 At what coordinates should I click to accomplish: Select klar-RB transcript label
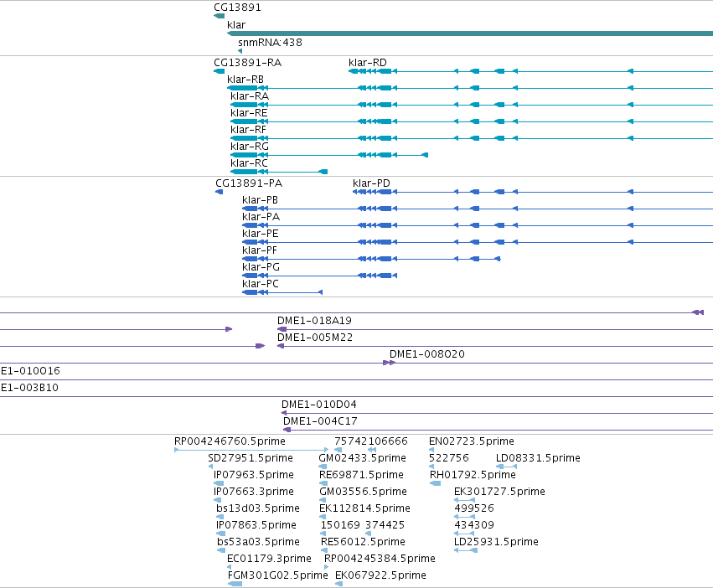pyautogui.click(x=245, y=79)
